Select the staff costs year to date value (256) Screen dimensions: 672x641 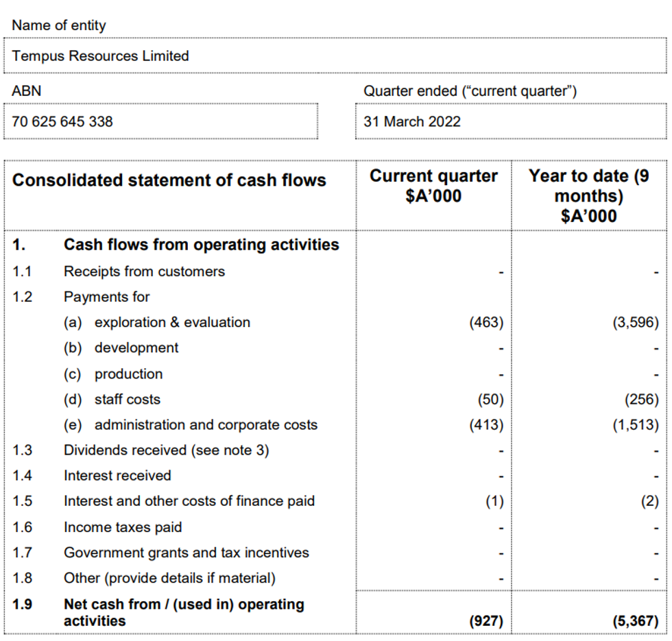click(643, 399)
